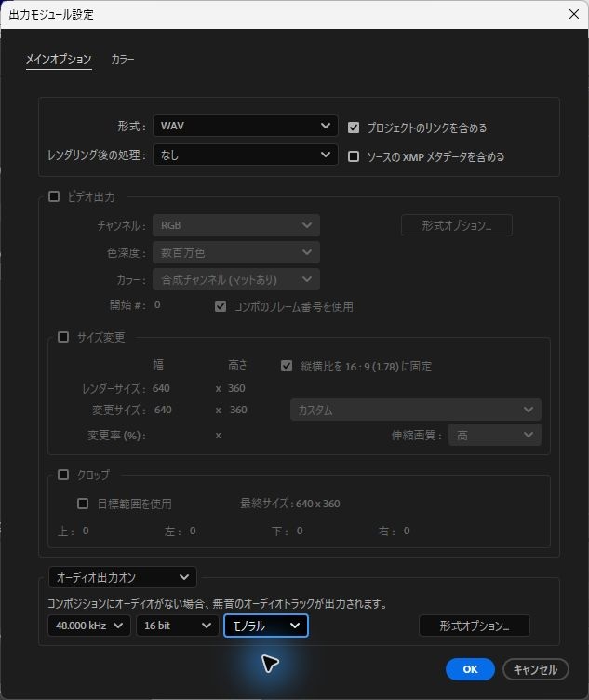Click the レンダーサイズ width value 640

(161, 388)
